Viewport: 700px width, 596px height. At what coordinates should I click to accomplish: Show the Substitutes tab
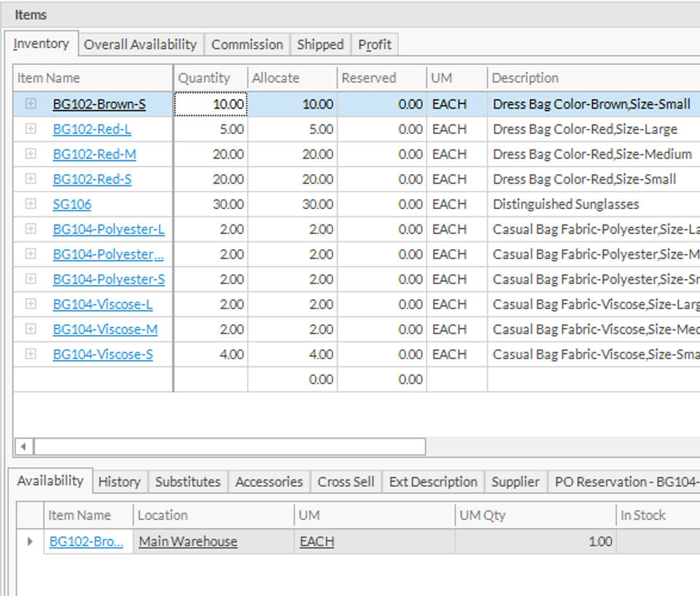[187, 482]
